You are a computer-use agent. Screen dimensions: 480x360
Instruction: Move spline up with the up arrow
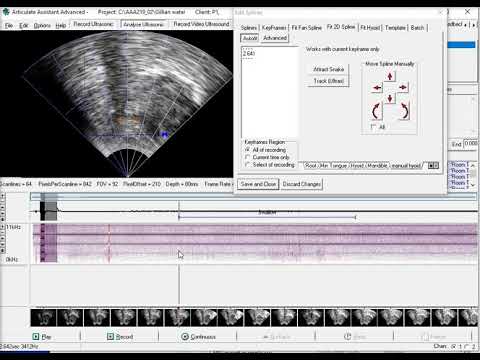[x=390, y=76]
